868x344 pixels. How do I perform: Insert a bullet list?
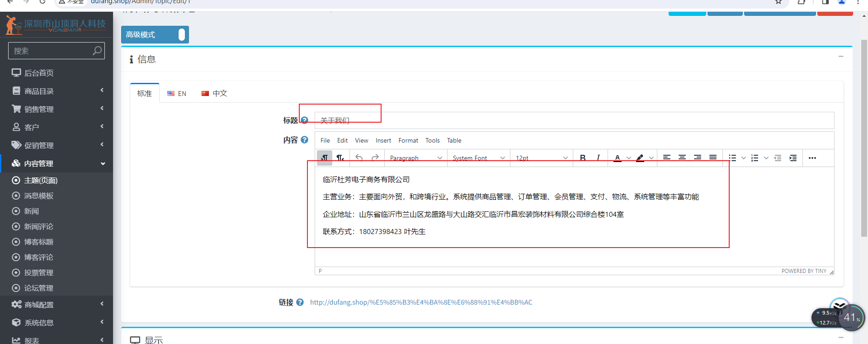point(732,158)
